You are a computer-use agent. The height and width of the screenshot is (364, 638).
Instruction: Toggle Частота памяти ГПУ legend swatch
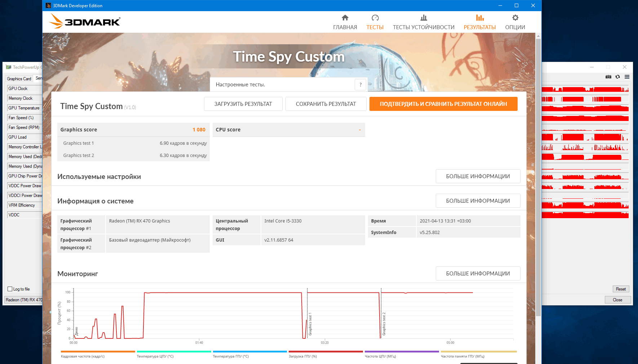pyautogui.click(x=479, y=351)
